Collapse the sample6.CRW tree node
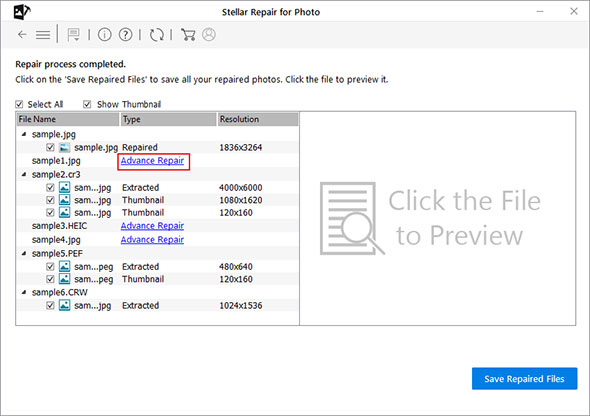This screenshot has height=416, width=590. pos(24,292)
